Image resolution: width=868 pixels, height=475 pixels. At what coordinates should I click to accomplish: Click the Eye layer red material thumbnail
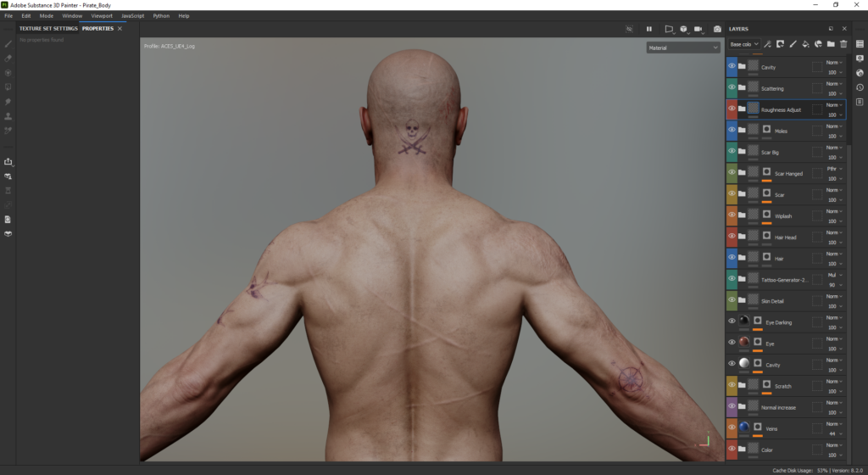[x=744, y=342]
